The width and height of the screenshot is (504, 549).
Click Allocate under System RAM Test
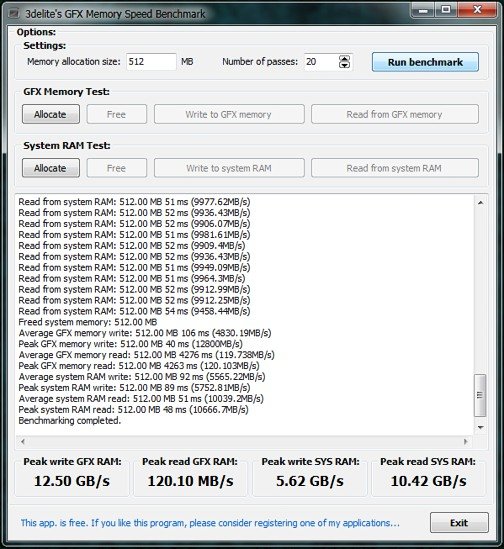coord(51,168)
